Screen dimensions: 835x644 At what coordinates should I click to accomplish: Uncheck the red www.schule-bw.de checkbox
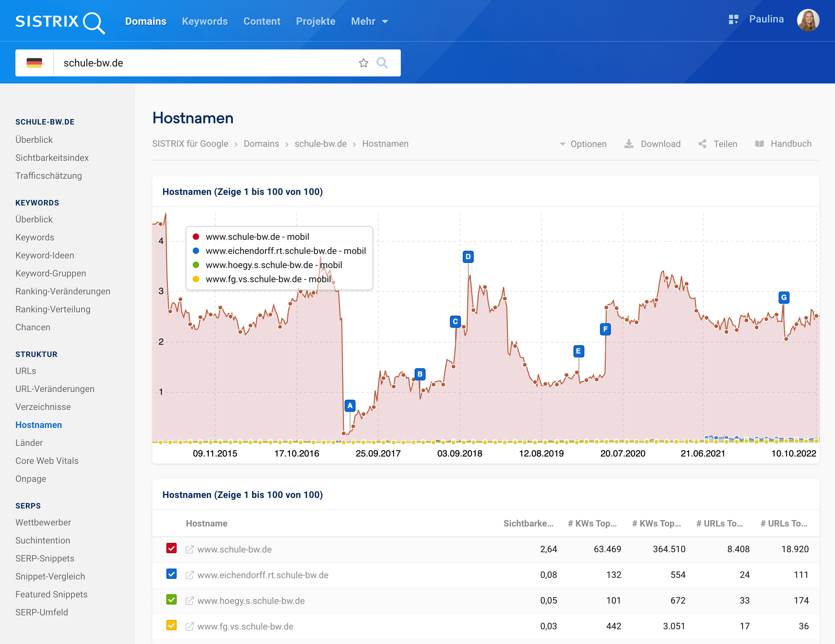click(172, 548)
